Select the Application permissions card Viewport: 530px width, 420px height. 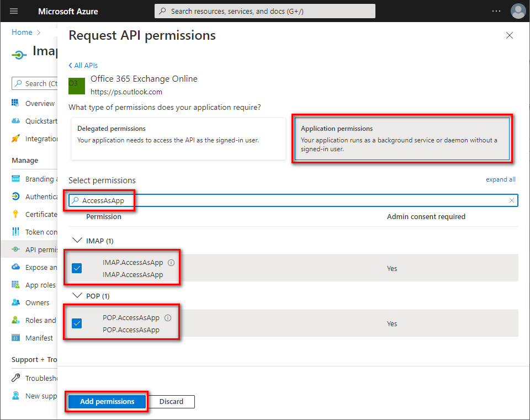pos(402,139)
